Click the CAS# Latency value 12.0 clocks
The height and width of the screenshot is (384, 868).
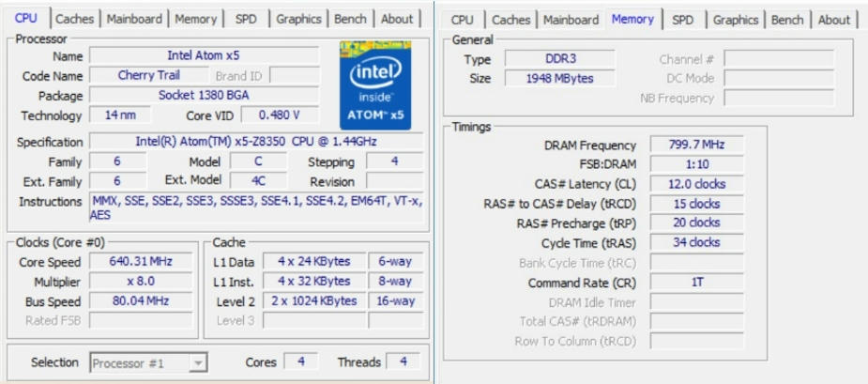(697, 183)
